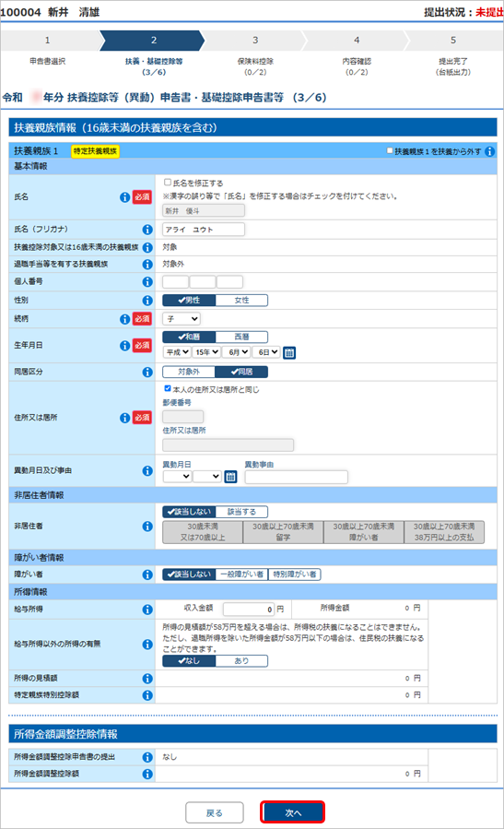Go to step 5 提出完了
This screenshot has width=504, height=829.
453,41
